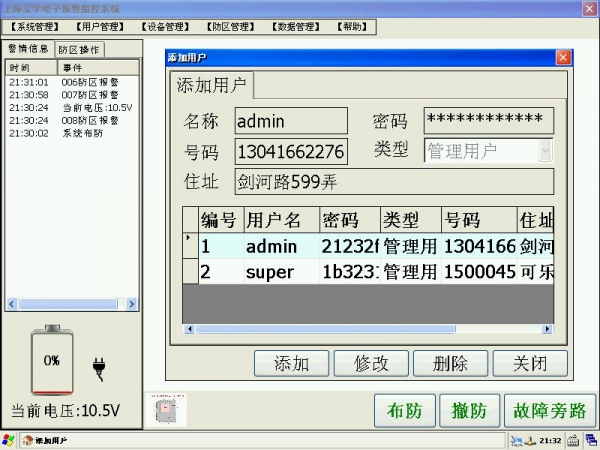Image resolution: width=600 pixels, height=450 pixels.
Task: Click the network icon in system tray
Action: pyautogui.click(x=516, y=440)
